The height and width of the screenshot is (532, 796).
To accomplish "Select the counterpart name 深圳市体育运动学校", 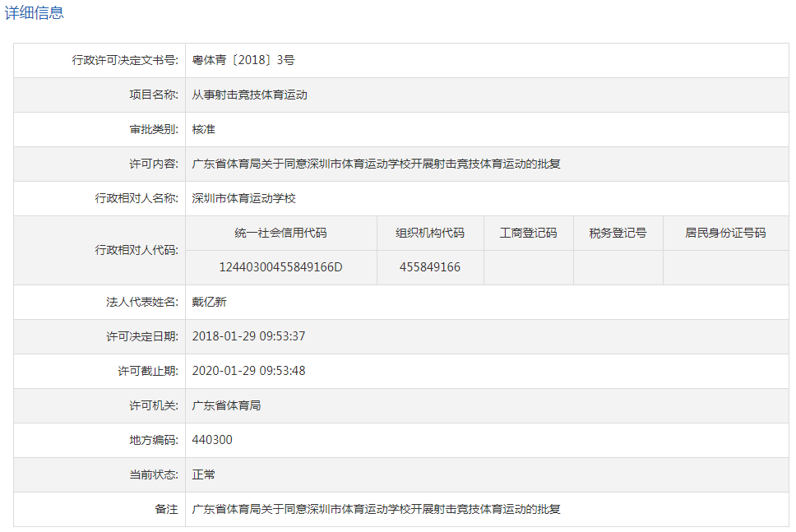I will click(243, 198).
